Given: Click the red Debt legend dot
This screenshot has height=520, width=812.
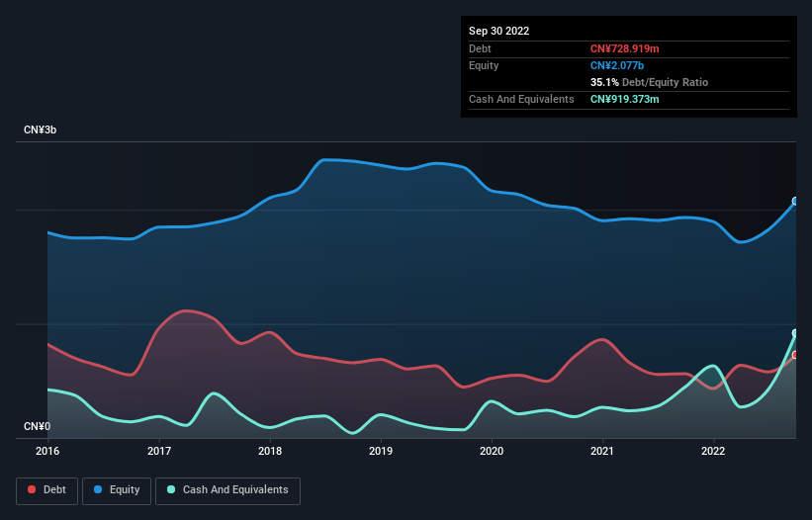Looking at the screenshot, I should click(33, 490).
